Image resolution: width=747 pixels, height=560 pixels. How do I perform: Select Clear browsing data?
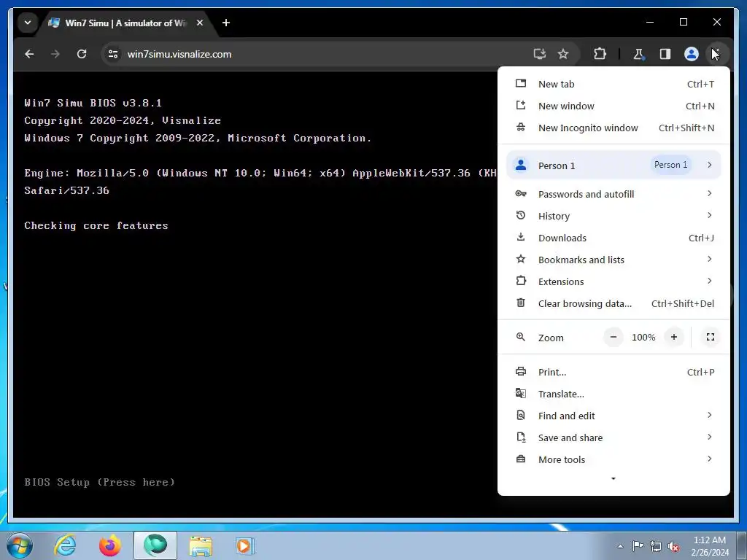point(614,303)
